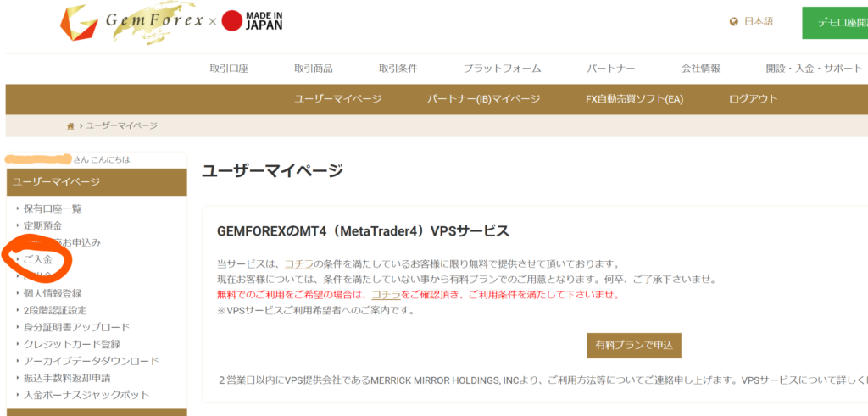Click the ログアウト link
Screen dimensions: 868x416
[753, 99]
